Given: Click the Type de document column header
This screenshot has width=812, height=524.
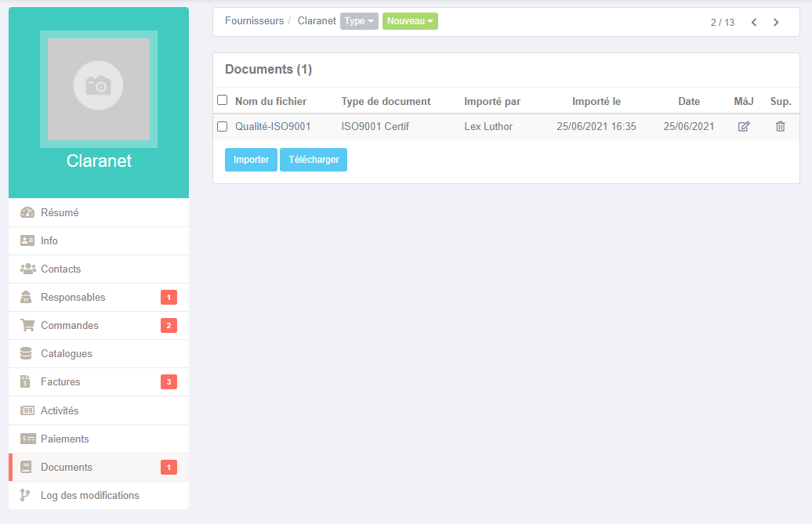Looking at the screenshot, I should [386, 101].
